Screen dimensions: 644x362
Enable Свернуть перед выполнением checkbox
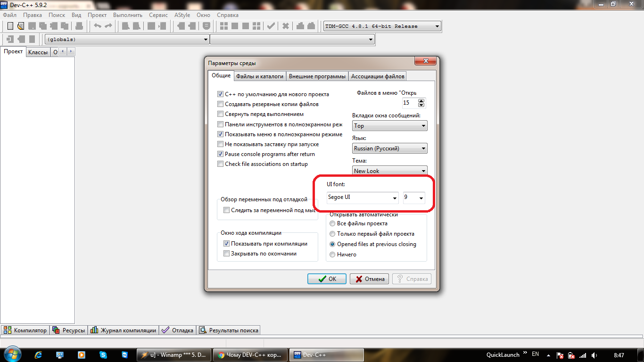[x=220, y=114]
